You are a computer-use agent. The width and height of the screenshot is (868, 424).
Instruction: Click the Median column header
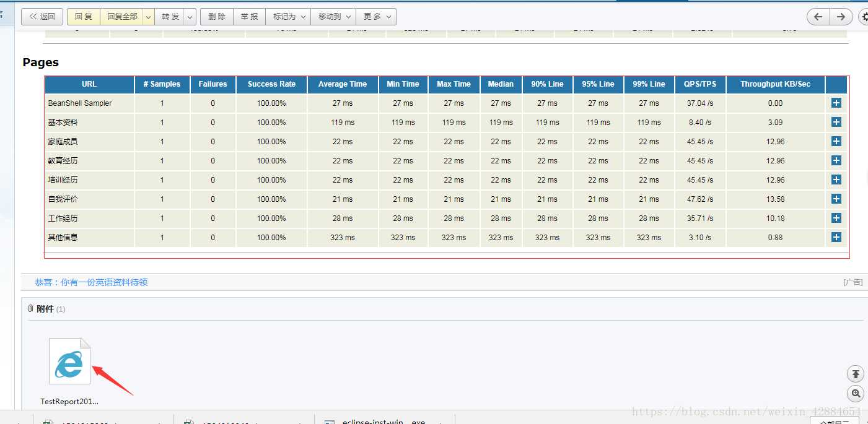[501, 84]
